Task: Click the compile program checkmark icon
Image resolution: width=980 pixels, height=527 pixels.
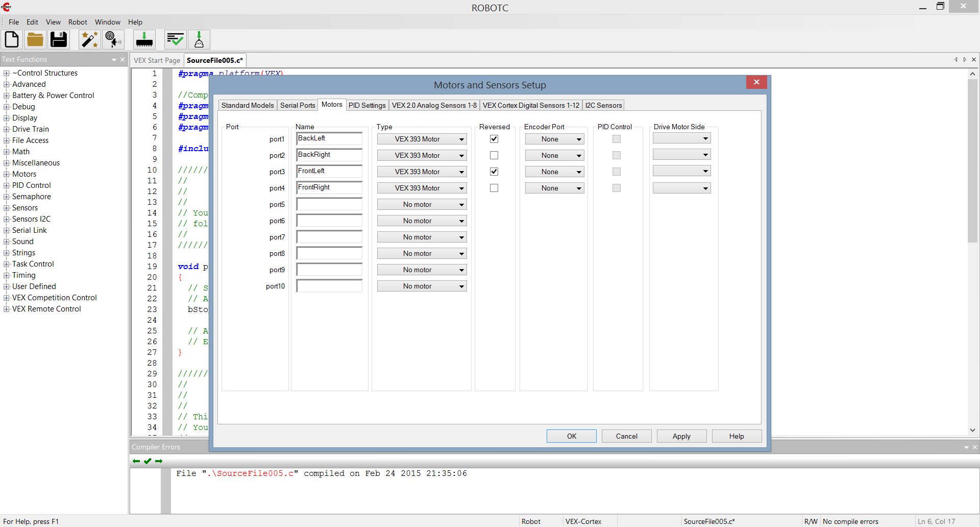Action: click(x=175, y=39)
